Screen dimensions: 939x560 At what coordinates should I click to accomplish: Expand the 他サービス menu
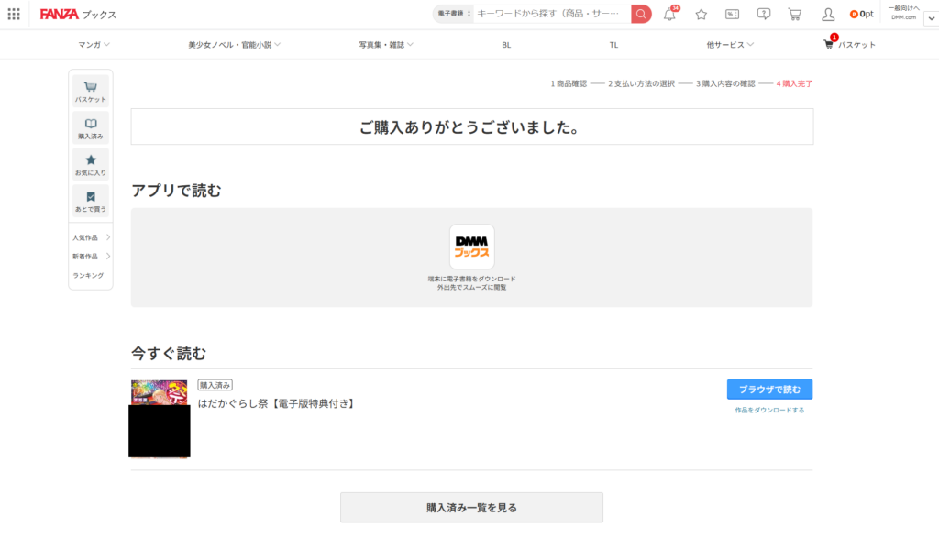tap(730, 45)
